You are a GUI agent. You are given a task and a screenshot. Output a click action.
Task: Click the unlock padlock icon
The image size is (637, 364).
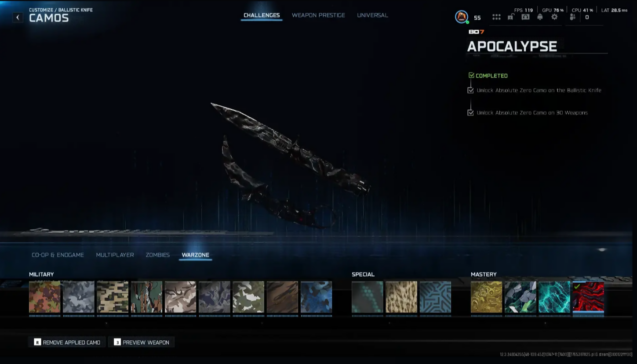point(511,17)
